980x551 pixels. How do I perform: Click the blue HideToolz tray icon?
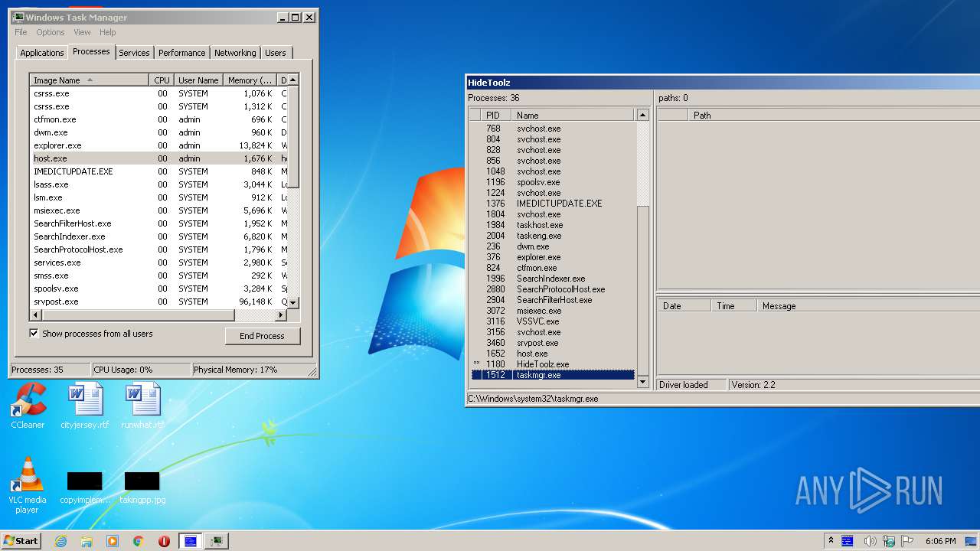click(848, 541)
